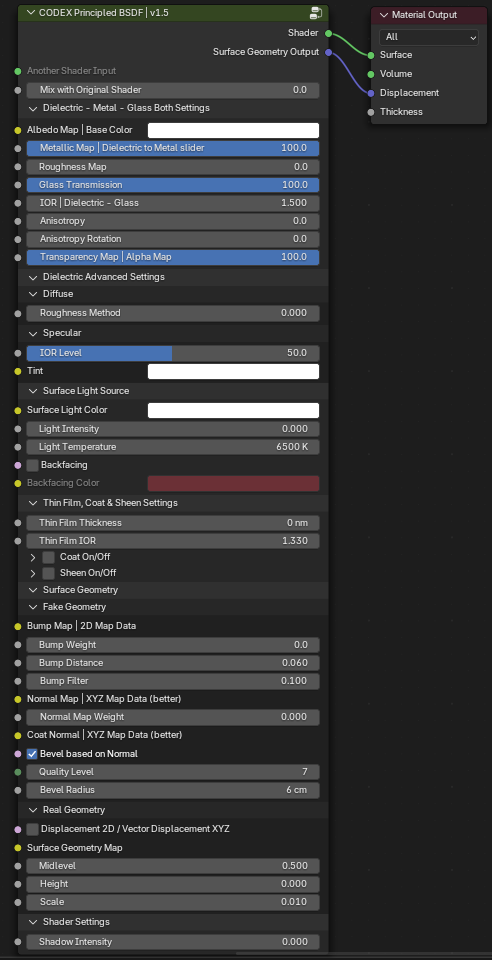Click the Light Temperature 6500 K field

(173, 448)
